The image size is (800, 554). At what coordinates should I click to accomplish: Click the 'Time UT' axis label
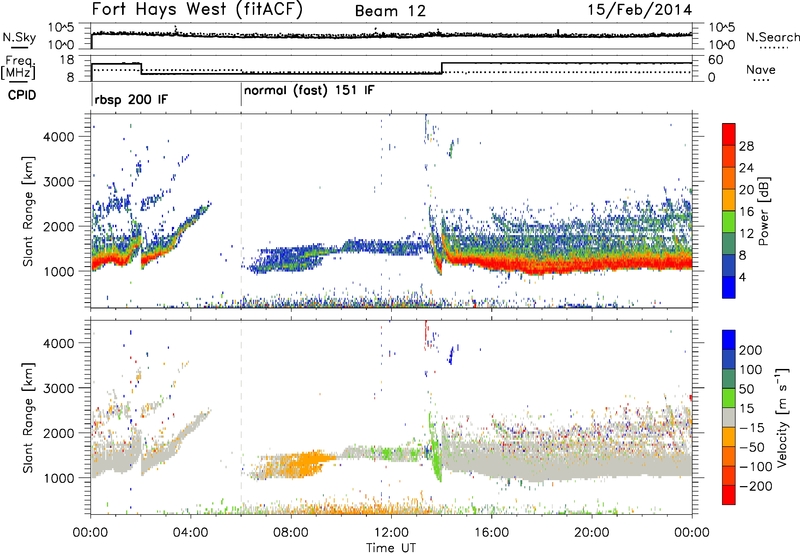(x=391, y=548)
